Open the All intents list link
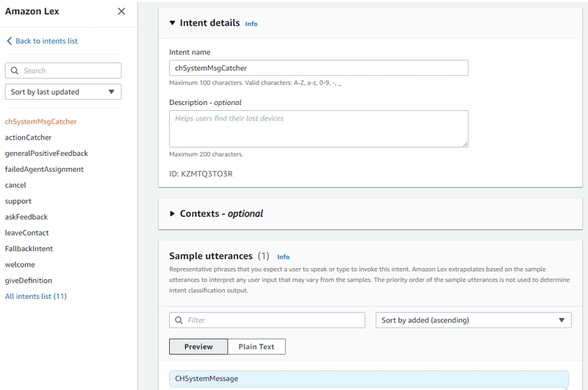This screenshot has width=588, height=390. [x=36, y=297]
